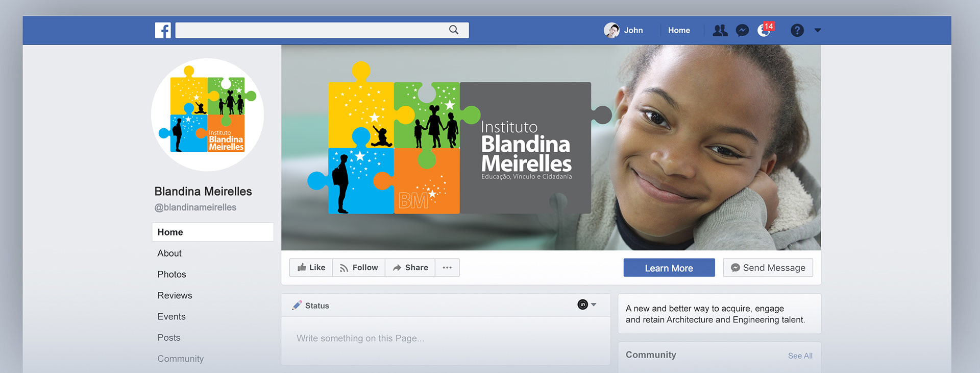The image size is (980, 373).
Task: Expand the account menu arrow in top bar
Action: coord(818,31)
